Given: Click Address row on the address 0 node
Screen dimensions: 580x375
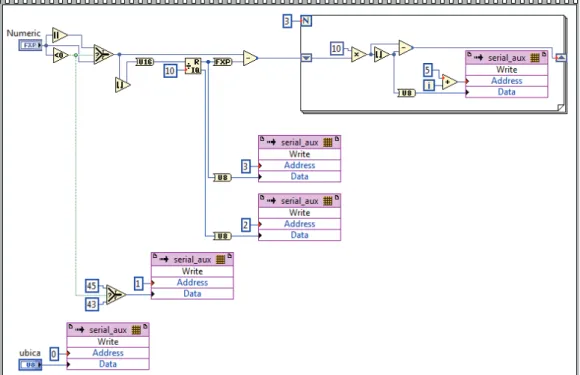Looking at the screenshot, I should click(108, 353).
